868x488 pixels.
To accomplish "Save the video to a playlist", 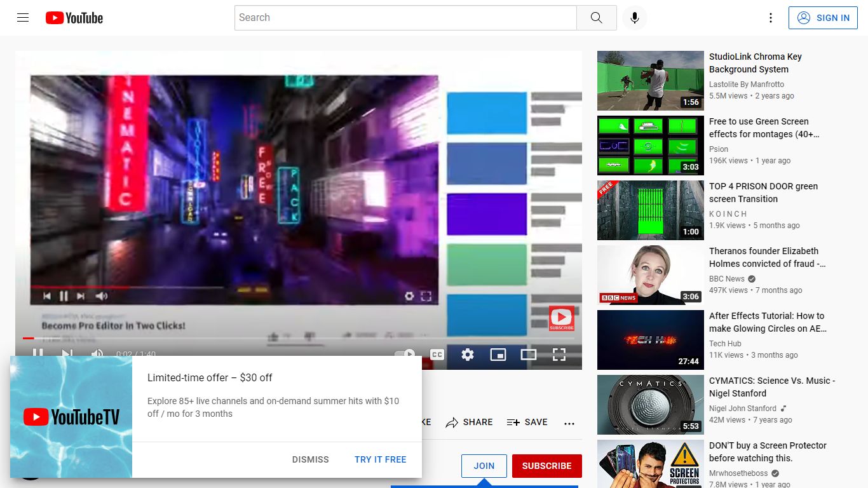I will tap(527, 423).
